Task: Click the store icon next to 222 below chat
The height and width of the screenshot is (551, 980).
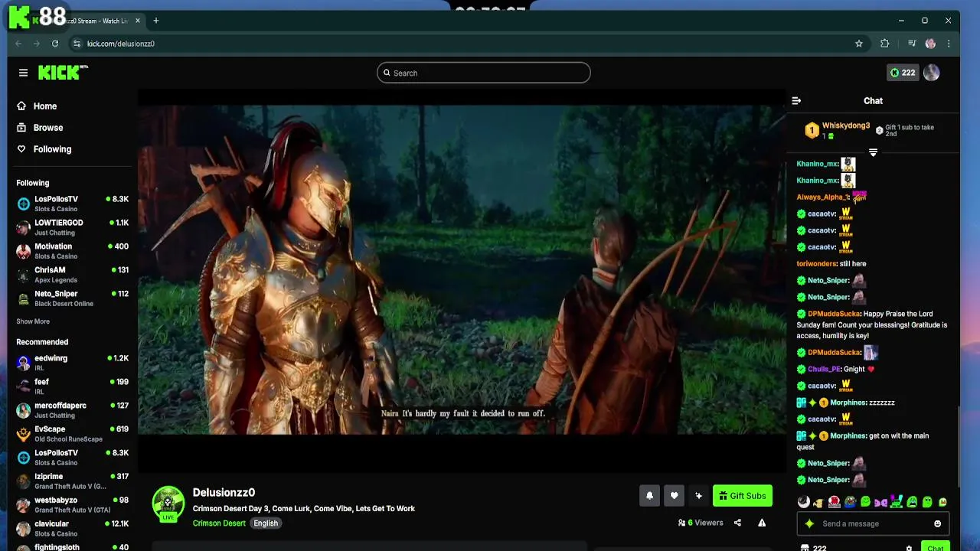Action: (x=805, y=548)
